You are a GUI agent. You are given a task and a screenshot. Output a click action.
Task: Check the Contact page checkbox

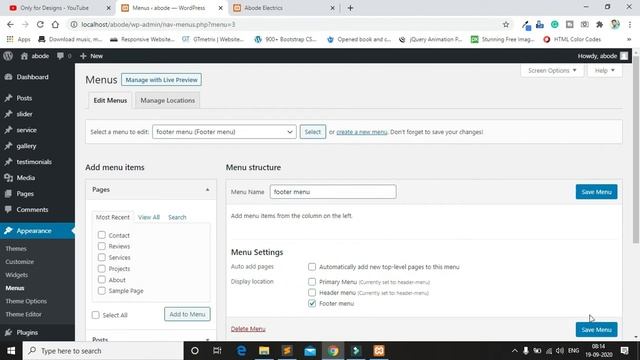point(102,235)
